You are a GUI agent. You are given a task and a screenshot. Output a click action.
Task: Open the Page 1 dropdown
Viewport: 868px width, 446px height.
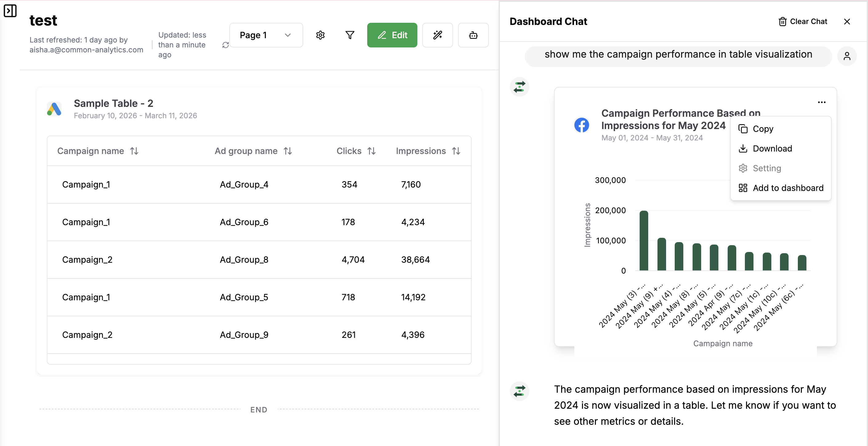tap(266, 35)
